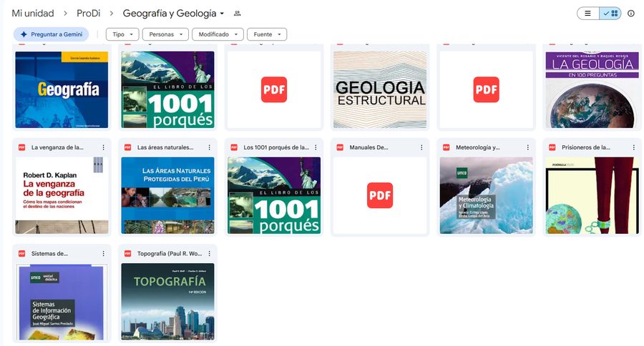Switch to grid layout view
644x346 pixels.
point(610,14)
